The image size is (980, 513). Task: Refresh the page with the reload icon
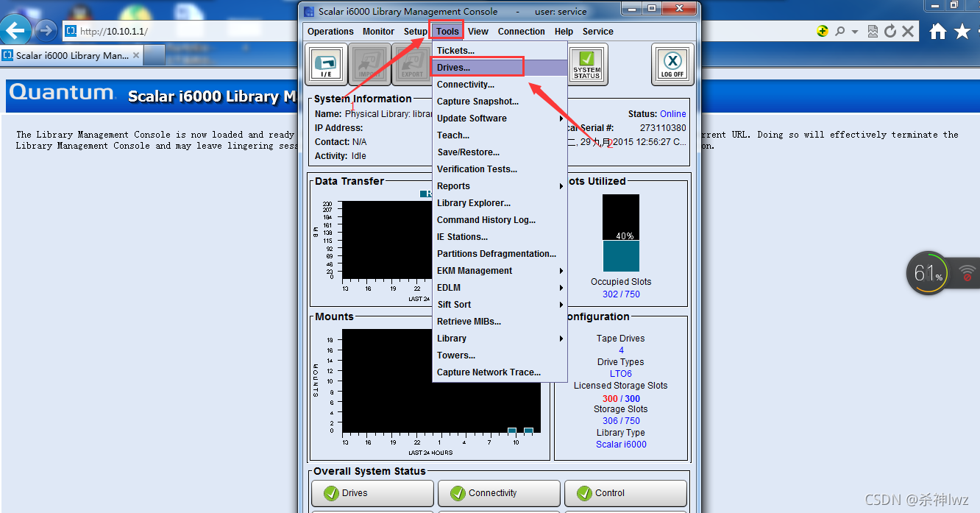pos(890,31)
